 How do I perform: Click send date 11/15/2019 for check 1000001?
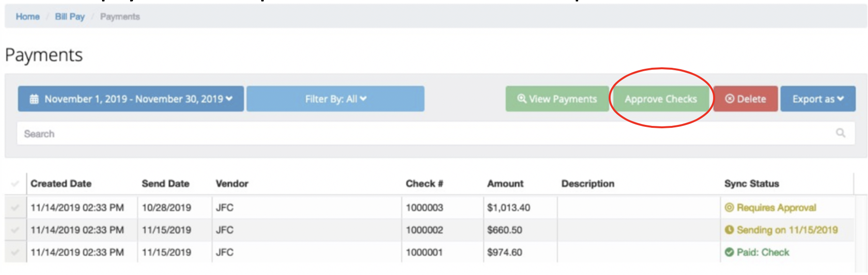coord(166,252)
